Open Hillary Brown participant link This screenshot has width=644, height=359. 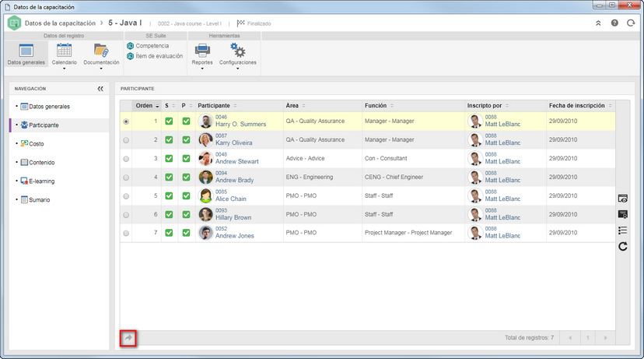pyautogui.click(x=233, y=217)
